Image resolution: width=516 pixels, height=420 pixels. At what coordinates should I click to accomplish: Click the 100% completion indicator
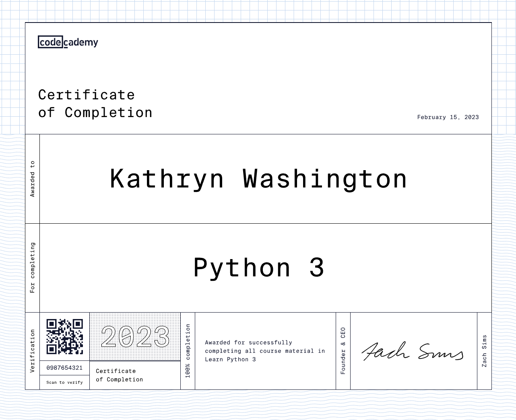[x=187, y=350]
